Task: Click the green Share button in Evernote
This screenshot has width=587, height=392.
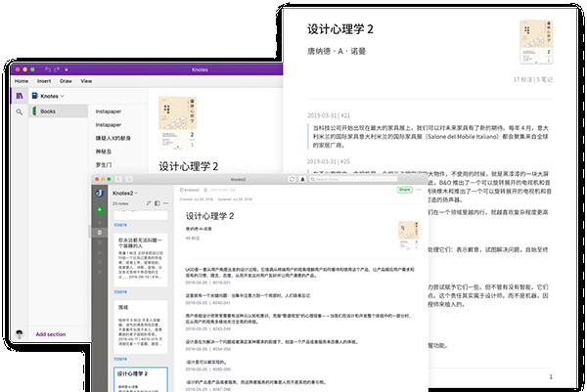Action: point(404,190)
